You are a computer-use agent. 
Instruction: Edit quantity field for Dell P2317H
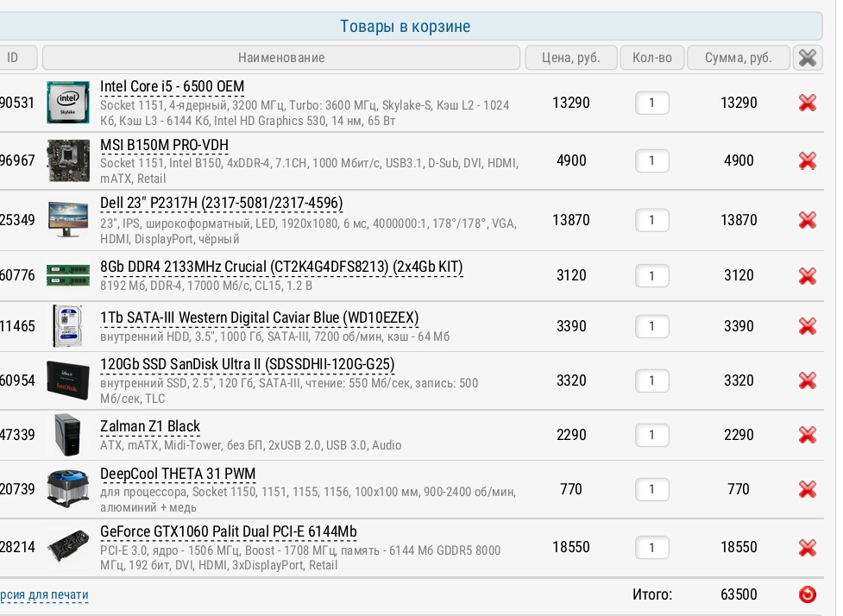pos(651,220)
